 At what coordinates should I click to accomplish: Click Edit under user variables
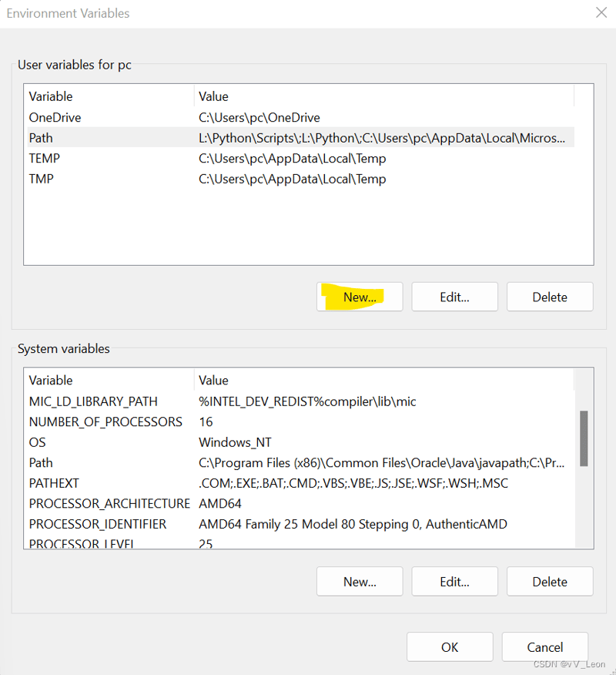(455, 297)
